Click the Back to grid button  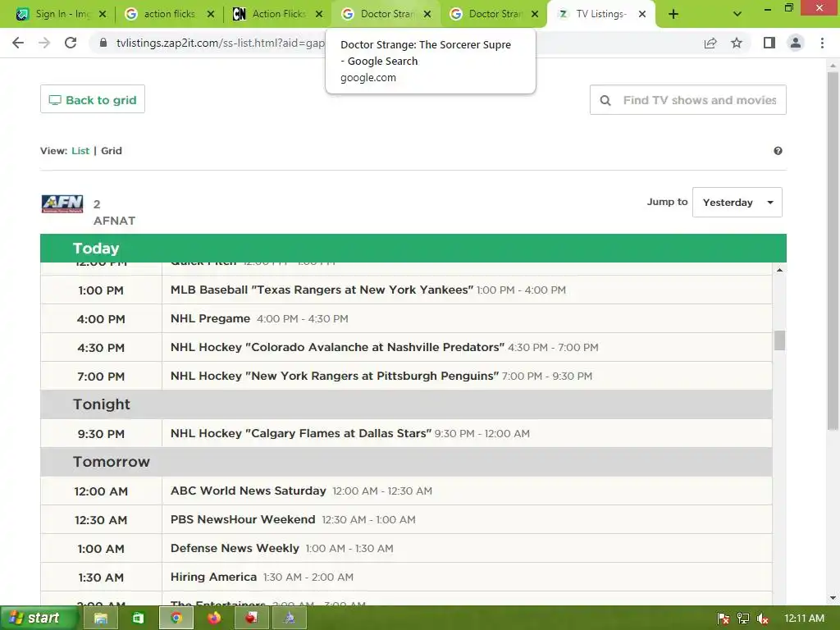coord(93,99)
